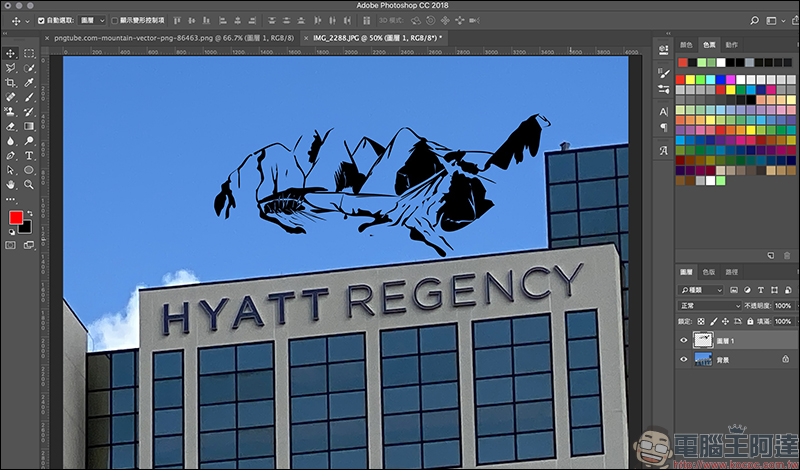
Task: Enable the 顯示變形控制項 checkbox
Action: point(114,20)
